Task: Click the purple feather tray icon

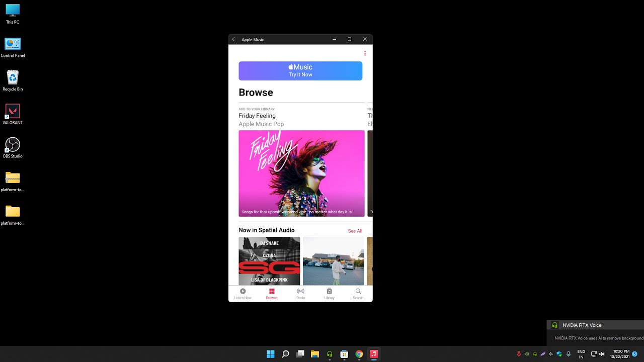Action: 543,354
